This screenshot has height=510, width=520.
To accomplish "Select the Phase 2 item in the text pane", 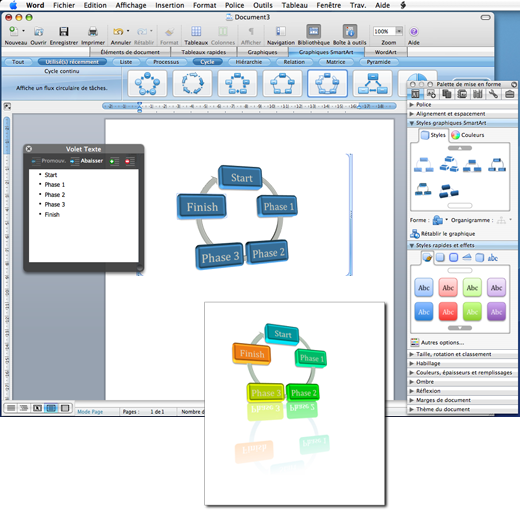I will pyautogui.click(x=55, y=195).
